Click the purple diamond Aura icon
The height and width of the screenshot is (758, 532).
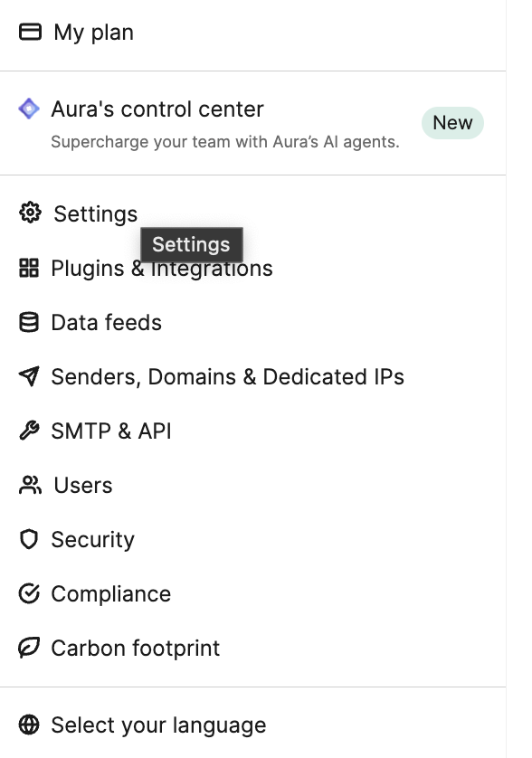pyautogui.click(x=29, y=109)
